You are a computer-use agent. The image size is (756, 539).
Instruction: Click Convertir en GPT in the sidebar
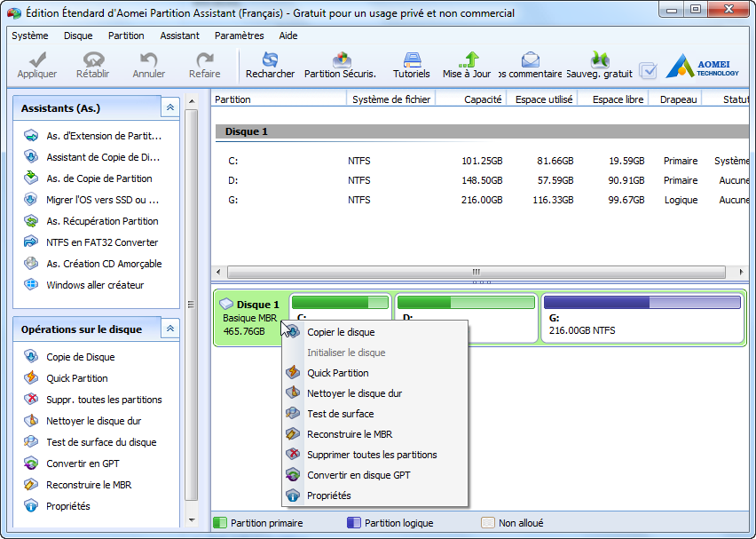point(71,464)
